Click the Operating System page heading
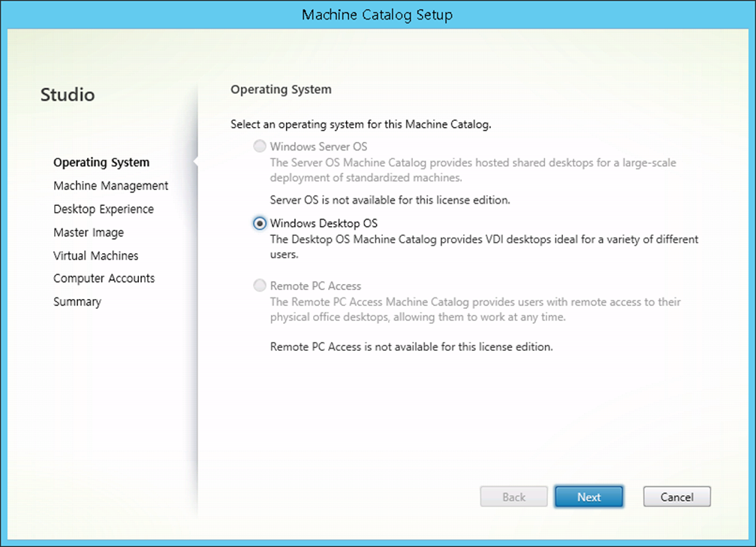This screenshot has width=756, height=547. coord(281,89)
